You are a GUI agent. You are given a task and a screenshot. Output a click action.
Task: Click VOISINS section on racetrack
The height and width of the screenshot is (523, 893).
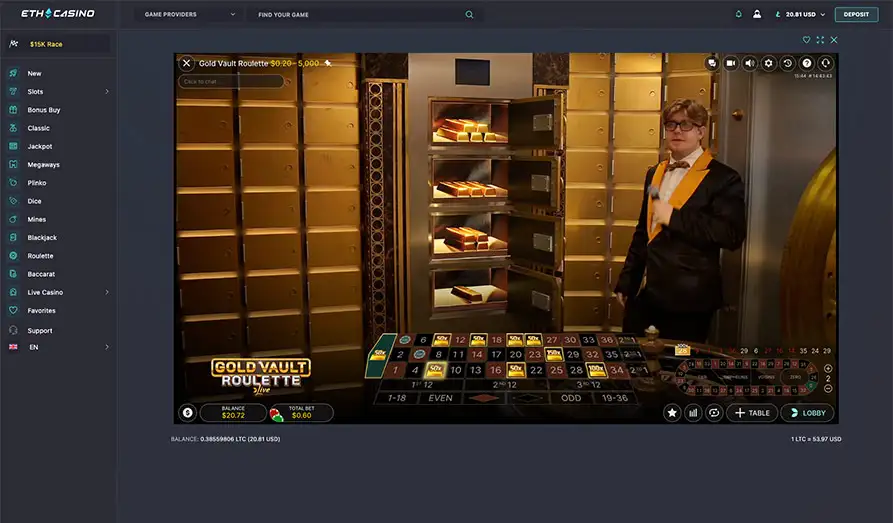coord(766,377)
